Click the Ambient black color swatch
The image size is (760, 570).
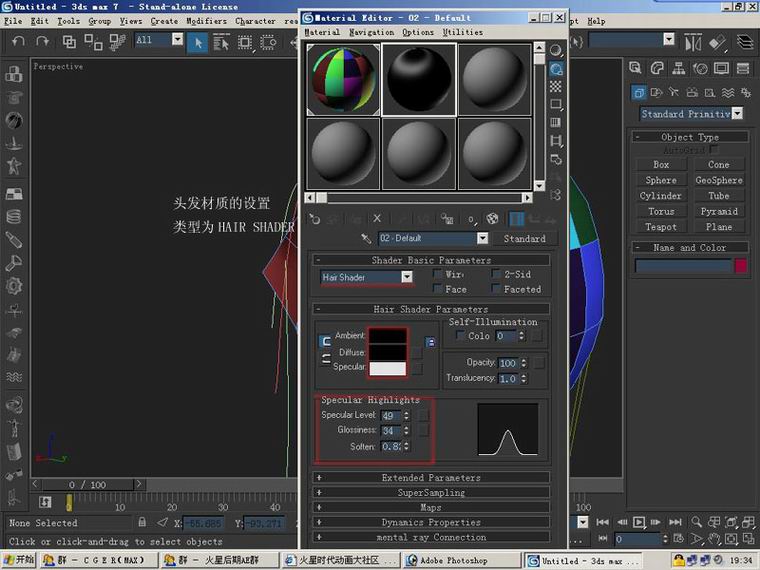click(x=388, y=336)
